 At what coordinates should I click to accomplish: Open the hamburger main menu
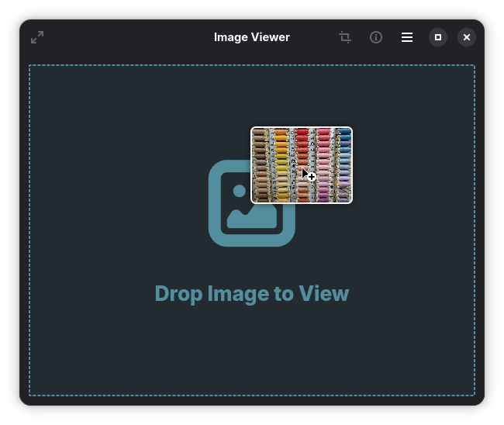(x=407, y=37)
